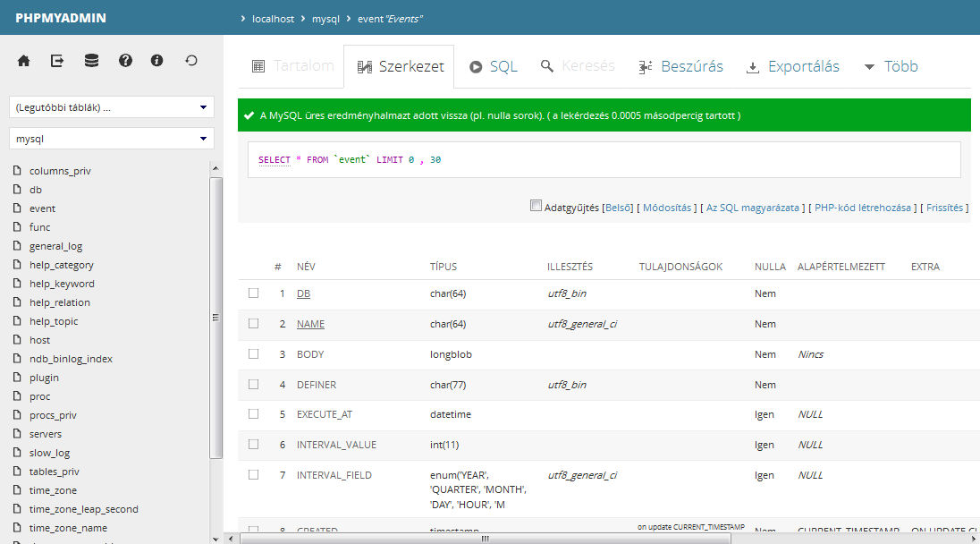Open the info documentation icon

pos(156,60)
